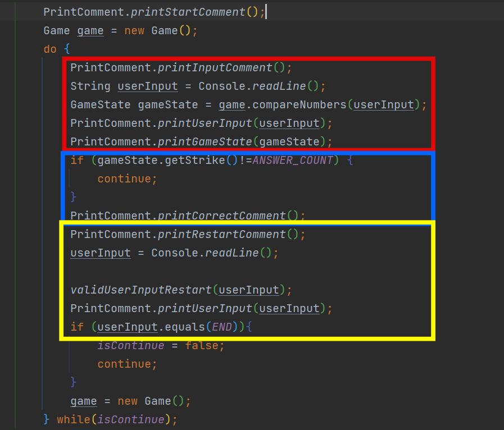This screenshot has width=504, height=430.
Task: Click printGameState method call
Action: [205, 142]
